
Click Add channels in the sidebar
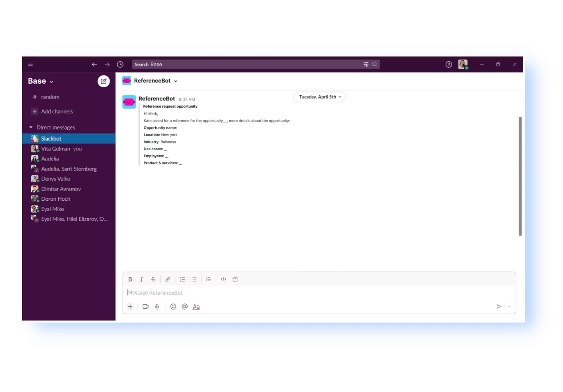[x=57, y=111]
